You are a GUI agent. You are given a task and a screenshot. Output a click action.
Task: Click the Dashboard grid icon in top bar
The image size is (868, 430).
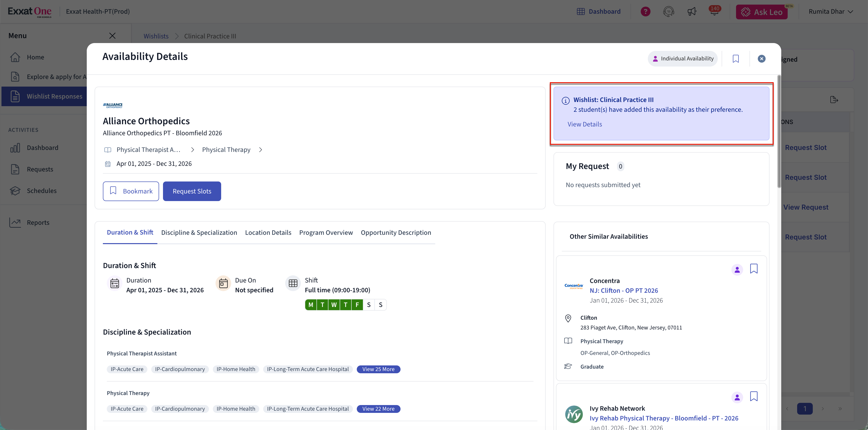(x=581, y=11)
